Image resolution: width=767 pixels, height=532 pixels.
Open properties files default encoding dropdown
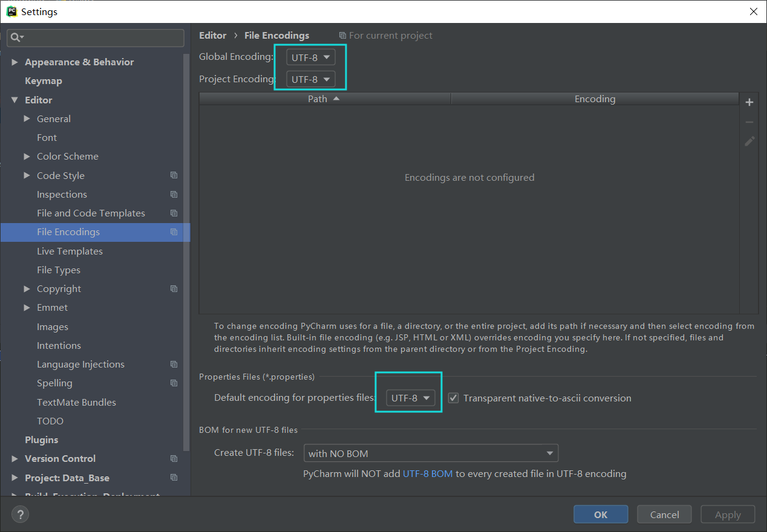(x=411, y=398)
